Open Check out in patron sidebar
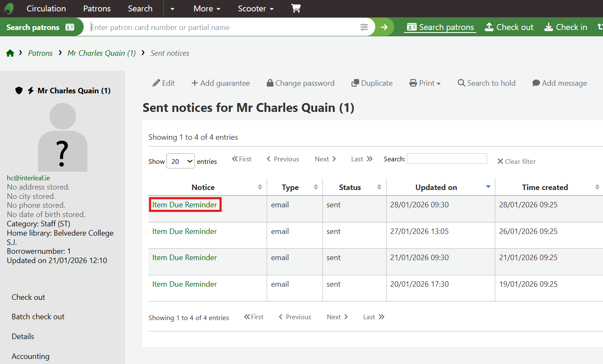This screenshot has height=364, width=603. point(28,297)
